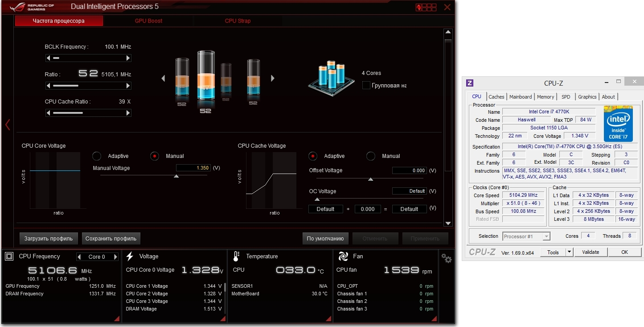The height and width of the screenshot is (327, 644).
Task: Decrease Ratio with left arrow
Action: (x=48, y=86)
